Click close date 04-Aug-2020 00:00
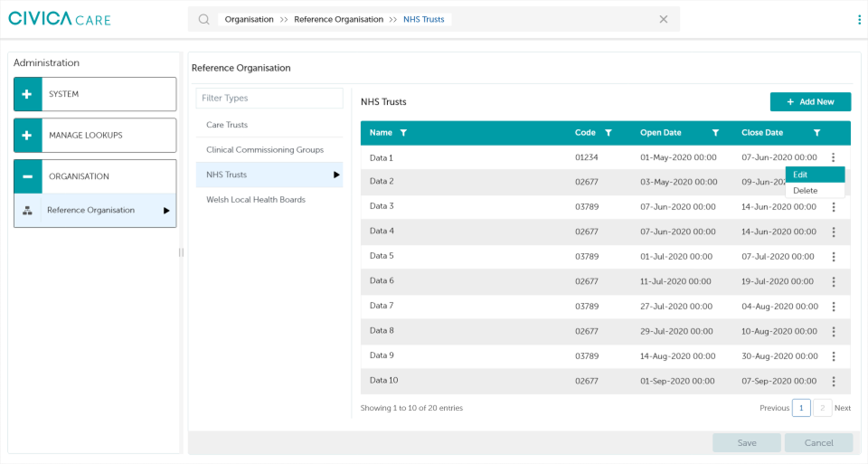This screenshot has height=464, width=868. coord(780,307)
